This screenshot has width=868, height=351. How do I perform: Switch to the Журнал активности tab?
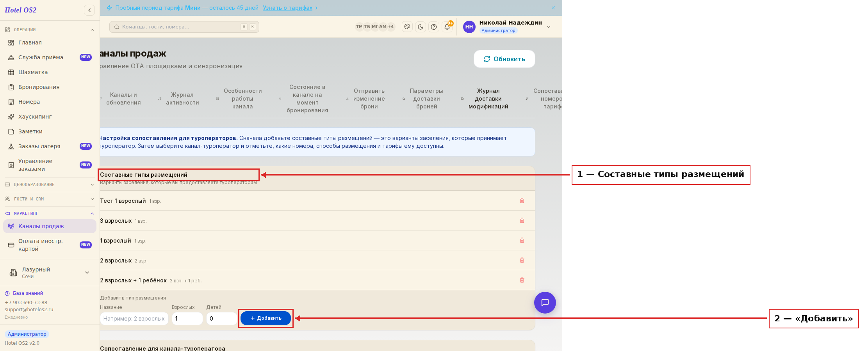[x=182, y=99]
